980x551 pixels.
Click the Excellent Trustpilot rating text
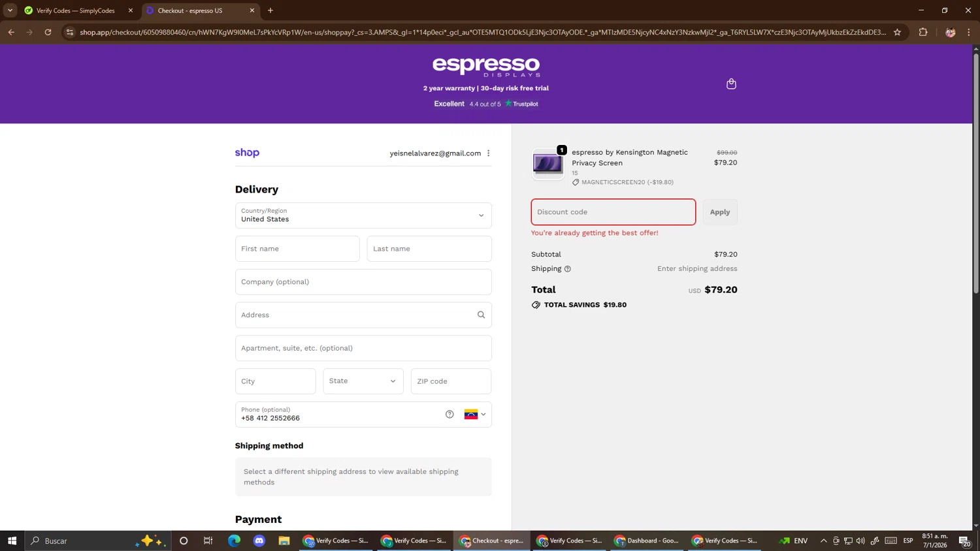click(x=449, y=104)
